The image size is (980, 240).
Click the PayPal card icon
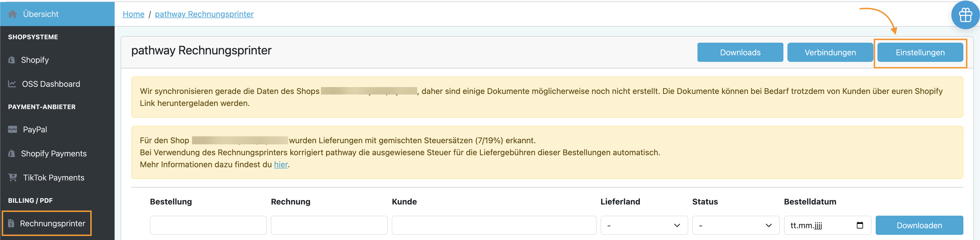coord(13,129)
